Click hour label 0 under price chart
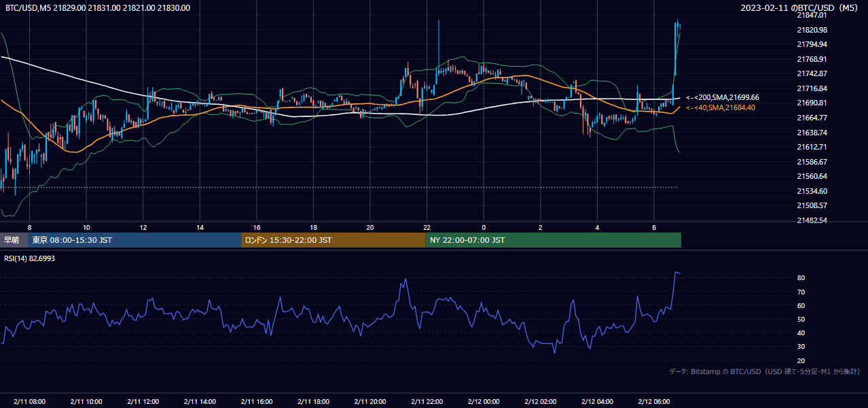Screen dimensions: 868x408 pos(484,226)
